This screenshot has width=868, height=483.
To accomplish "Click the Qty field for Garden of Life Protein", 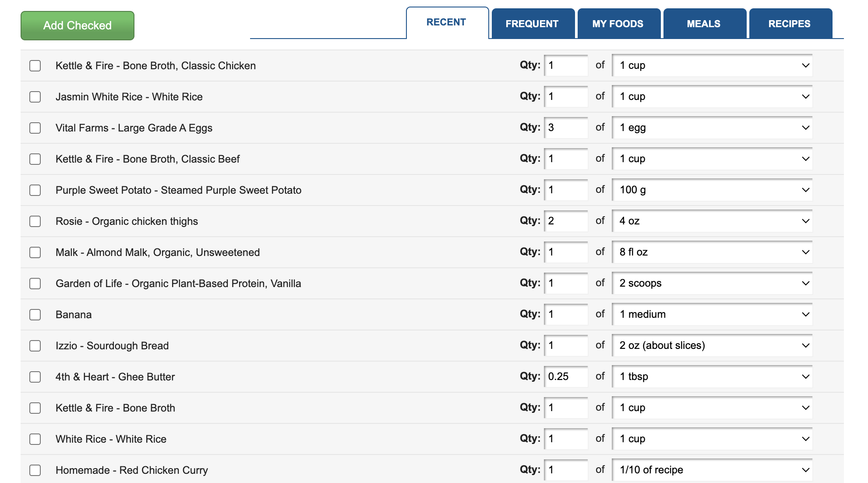I will [x=566, y=283].
